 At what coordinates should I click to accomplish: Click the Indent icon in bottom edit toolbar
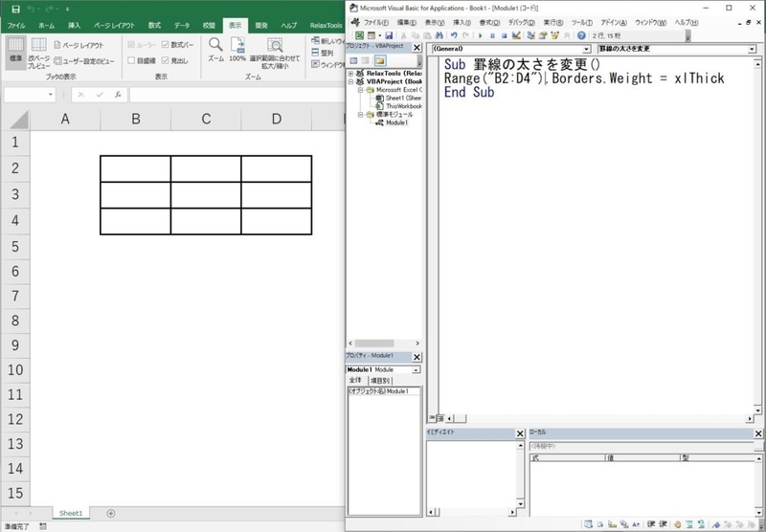point(651,524)
